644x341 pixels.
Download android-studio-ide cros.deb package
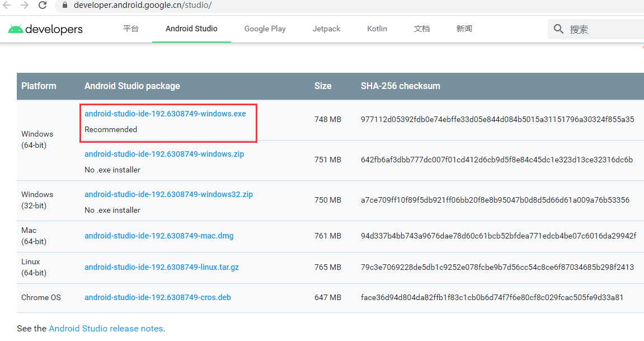coord(158,297)
